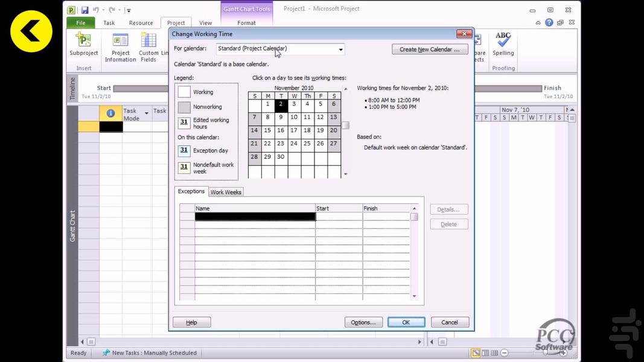Expand the For calendar dropdown
The width and height of the screenshot is (644, 362).
(340, 49)
